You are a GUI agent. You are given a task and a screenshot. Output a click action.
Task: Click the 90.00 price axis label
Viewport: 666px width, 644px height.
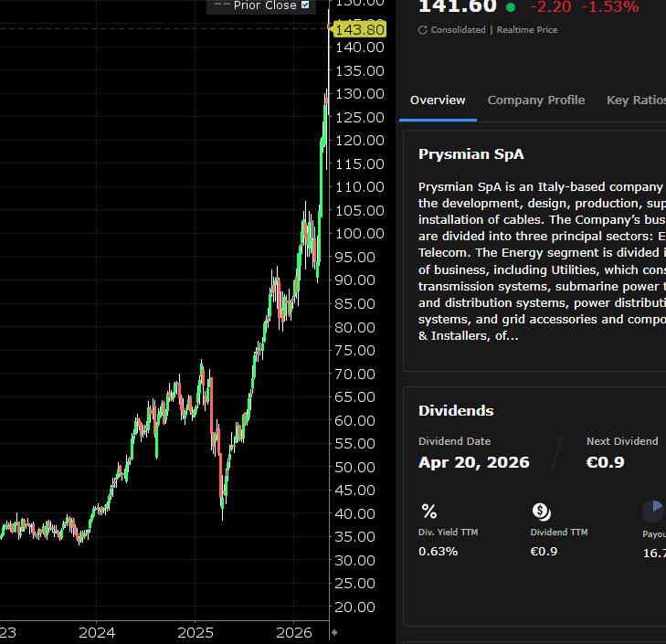[355, 280]
